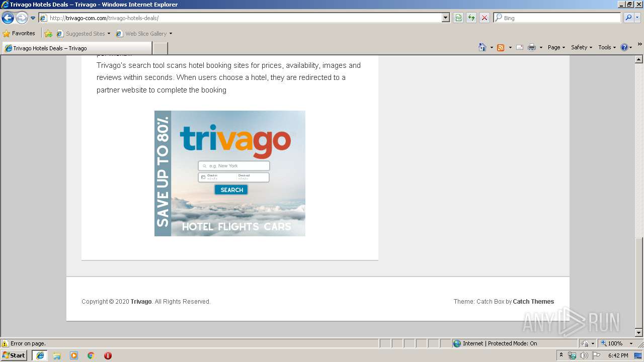The height and width of the screenshot is (362, 644).
Task: Open Google Chrome from taskbar
Action: pos(91,355)
